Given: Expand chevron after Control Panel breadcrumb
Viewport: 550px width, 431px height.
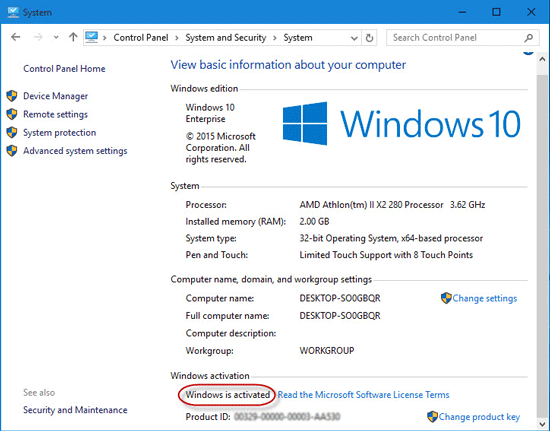Looking at the screenshot, I should pyautogui.click(x=177, y=38).
